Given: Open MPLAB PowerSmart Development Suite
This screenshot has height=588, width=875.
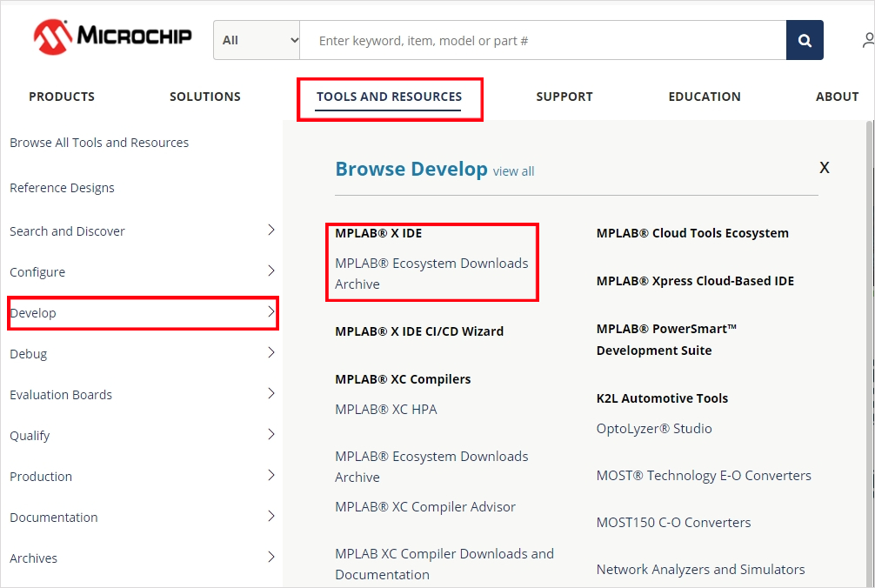Looking at the screenshot, I should (x=667, y=340).
